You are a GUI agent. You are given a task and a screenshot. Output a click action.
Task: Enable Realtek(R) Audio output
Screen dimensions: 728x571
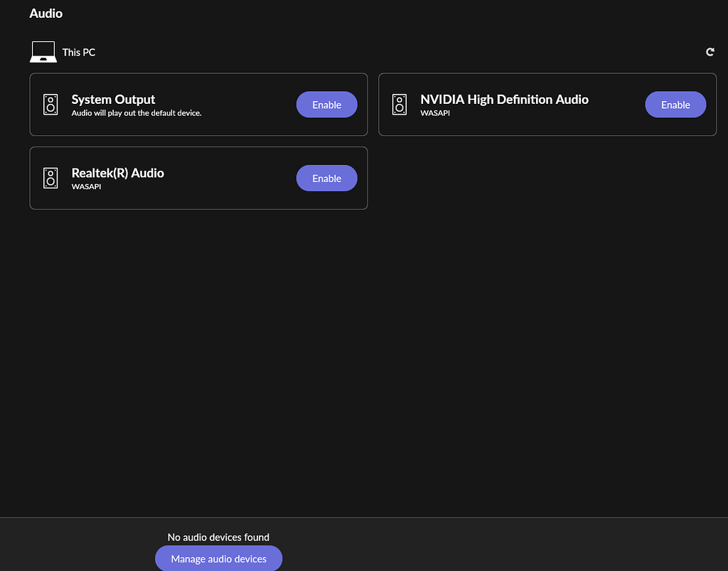(x=326, y=178)
